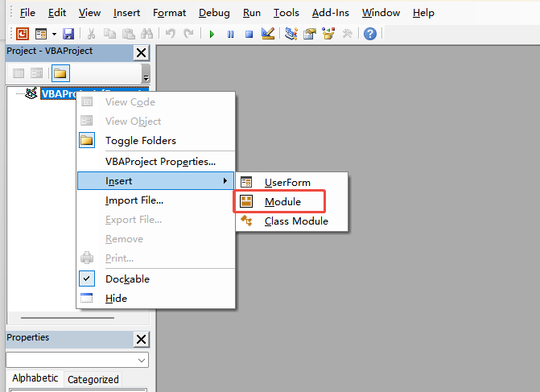Toggle Design Mode icon in toolbar
This screenshot has width=540, height=392.
coord(268,34)
